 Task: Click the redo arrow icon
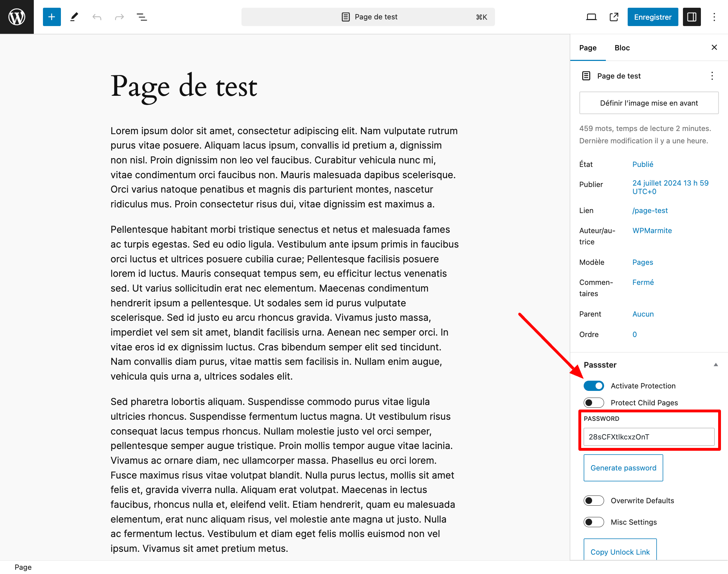point(119,17)
